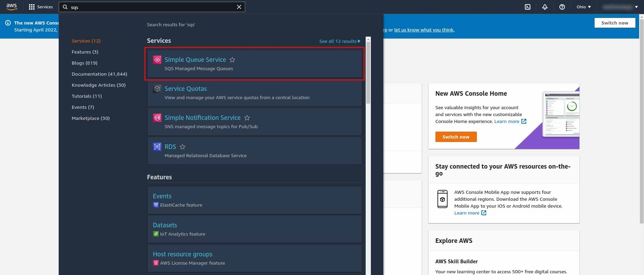Click the mobile phone app icon
644x275 pixels.
pyautogui.click(x=442, y=199)
